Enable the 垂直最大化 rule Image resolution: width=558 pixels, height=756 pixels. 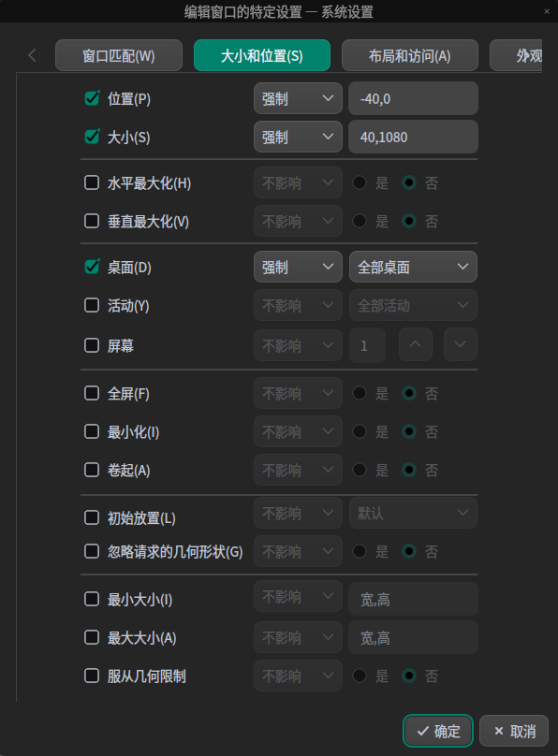91,221
